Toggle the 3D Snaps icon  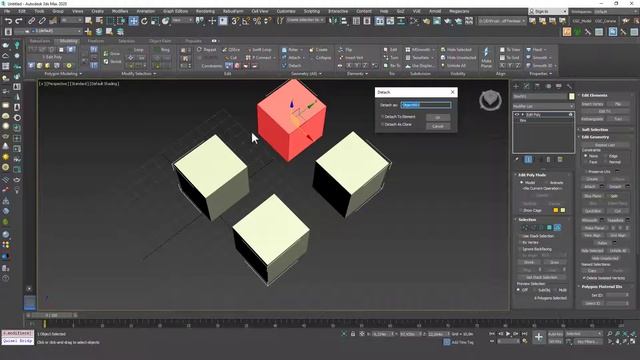pos(235,21)
